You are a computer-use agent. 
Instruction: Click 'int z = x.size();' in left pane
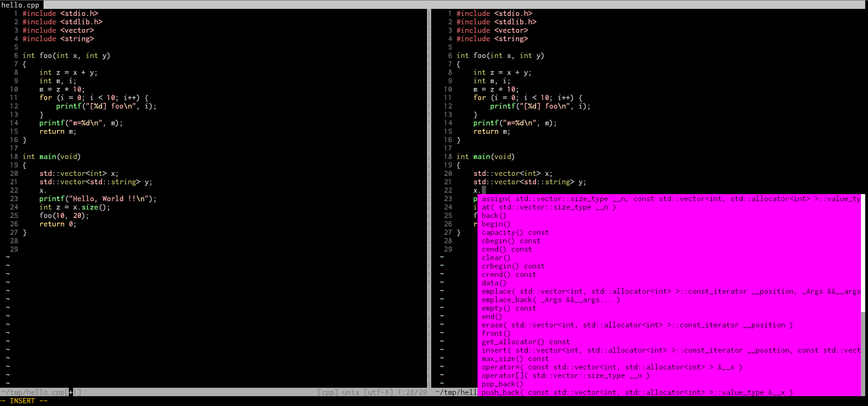(x=74, y=207)
